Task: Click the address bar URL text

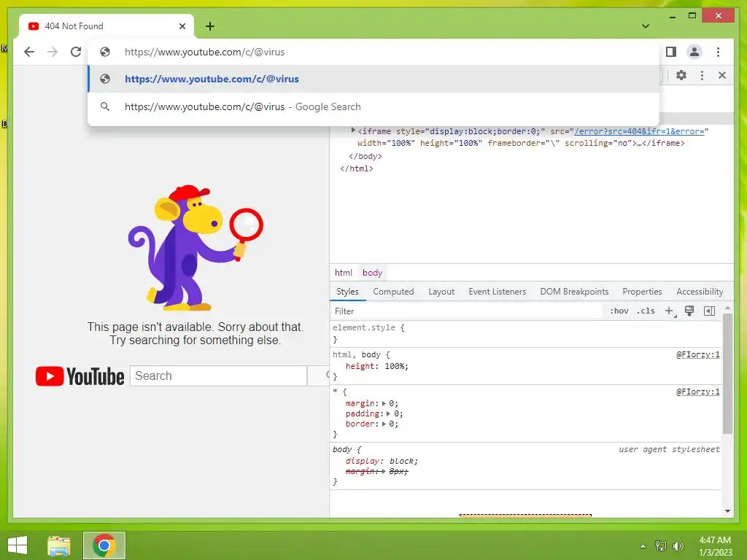Action: [205, 52]
